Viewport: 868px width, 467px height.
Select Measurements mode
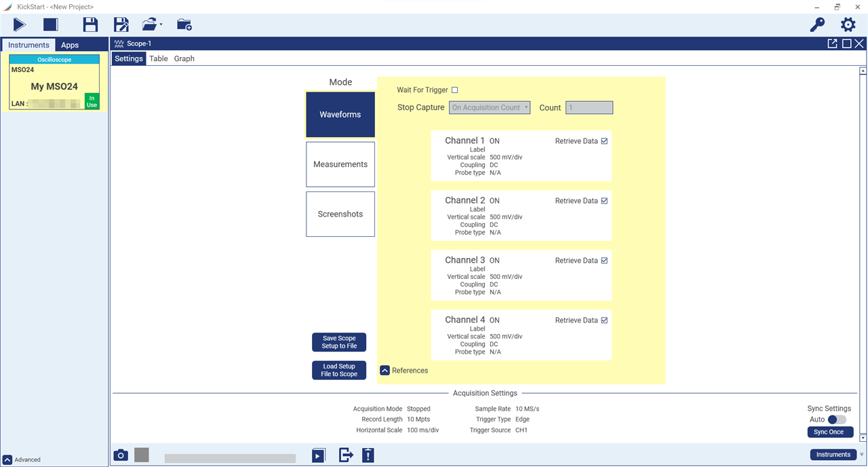(x=340, y=164)
